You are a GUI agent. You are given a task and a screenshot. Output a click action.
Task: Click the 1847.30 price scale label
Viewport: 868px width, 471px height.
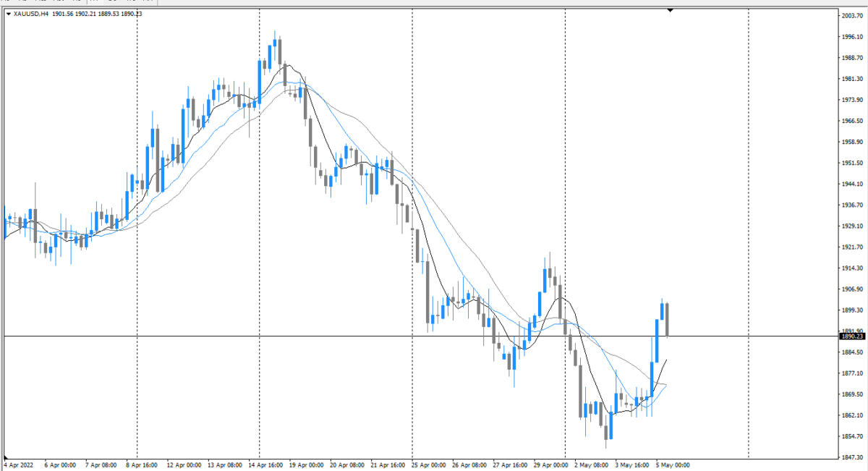[851, 457]
